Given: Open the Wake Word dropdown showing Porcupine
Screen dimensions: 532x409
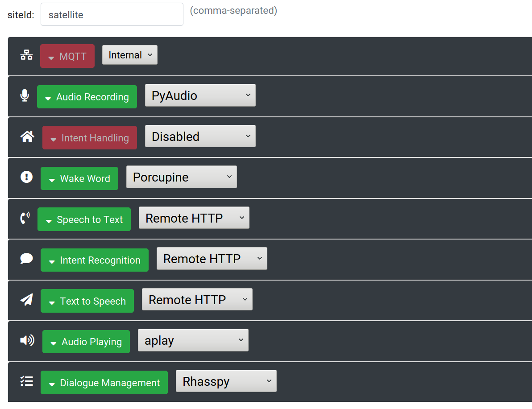Looking at the screenshot, I should pos(181,177).
